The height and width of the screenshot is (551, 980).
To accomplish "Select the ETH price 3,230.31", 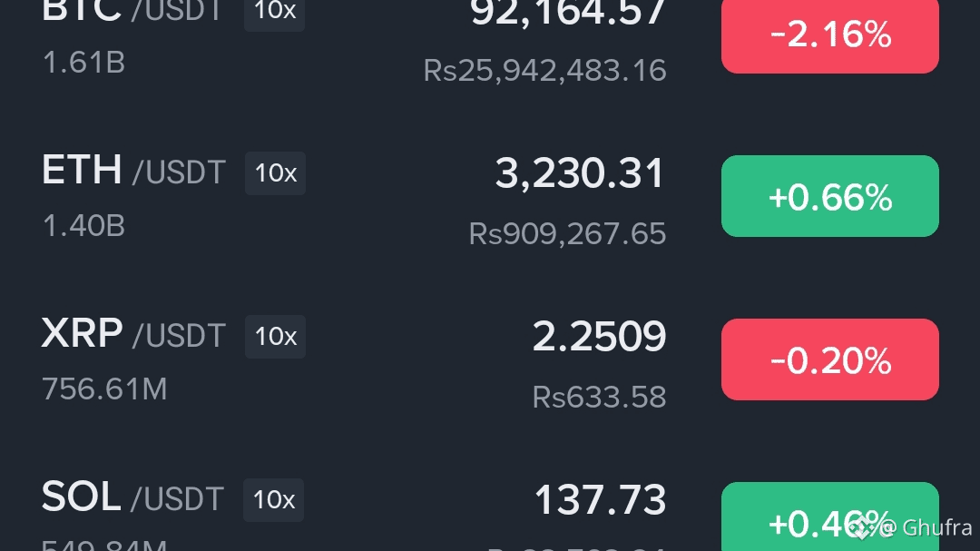I will click(579, 173).
